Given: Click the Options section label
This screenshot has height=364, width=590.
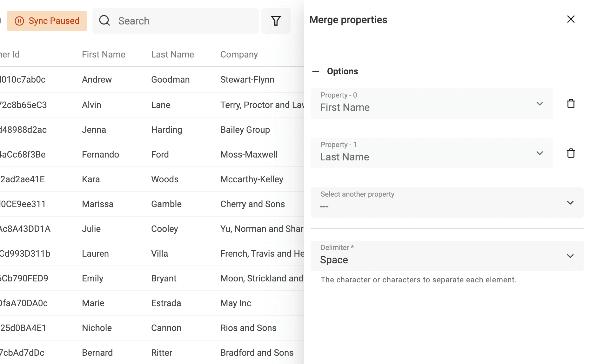Looking at the screenshot, I should 343,71.
